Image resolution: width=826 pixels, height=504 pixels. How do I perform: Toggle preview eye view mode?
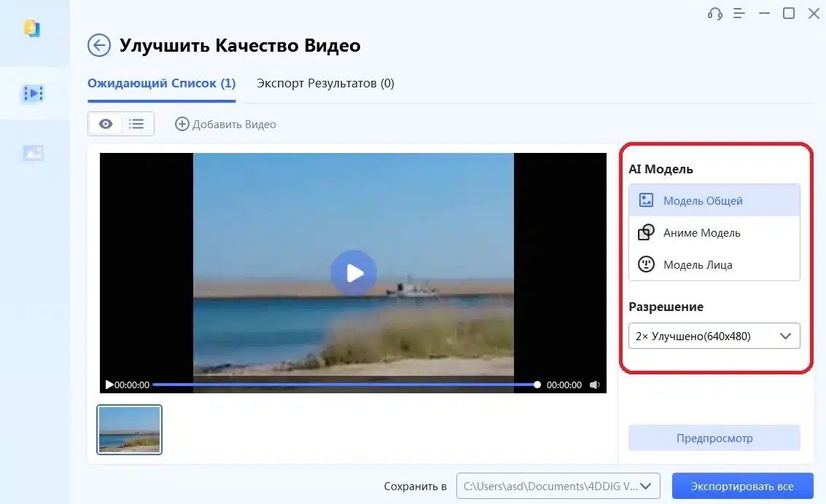click(105, 124)
